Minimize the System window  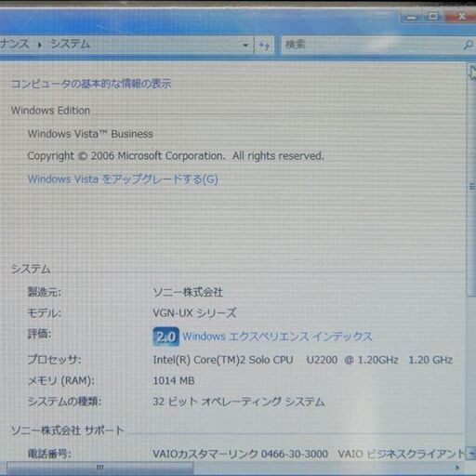(x=412, y=17)
